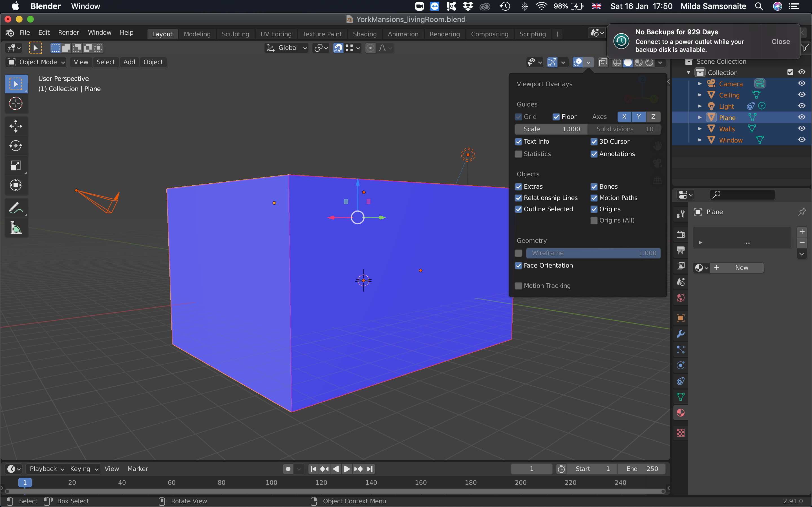Viewport: 812px width, 507px height.
Task: Select the Rotate tool
Action: click(16, 146)
